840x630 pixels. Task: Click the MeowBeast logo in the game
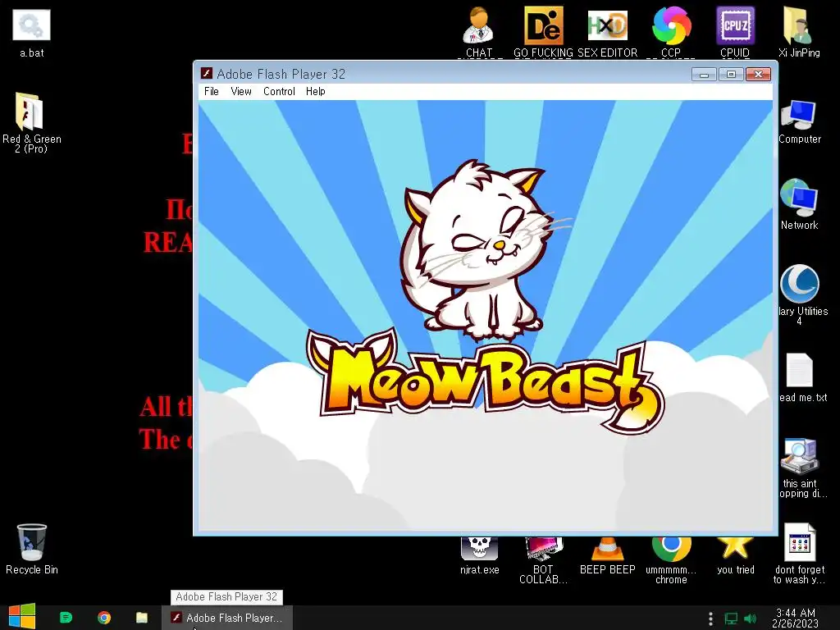click(x=485, y=379)
